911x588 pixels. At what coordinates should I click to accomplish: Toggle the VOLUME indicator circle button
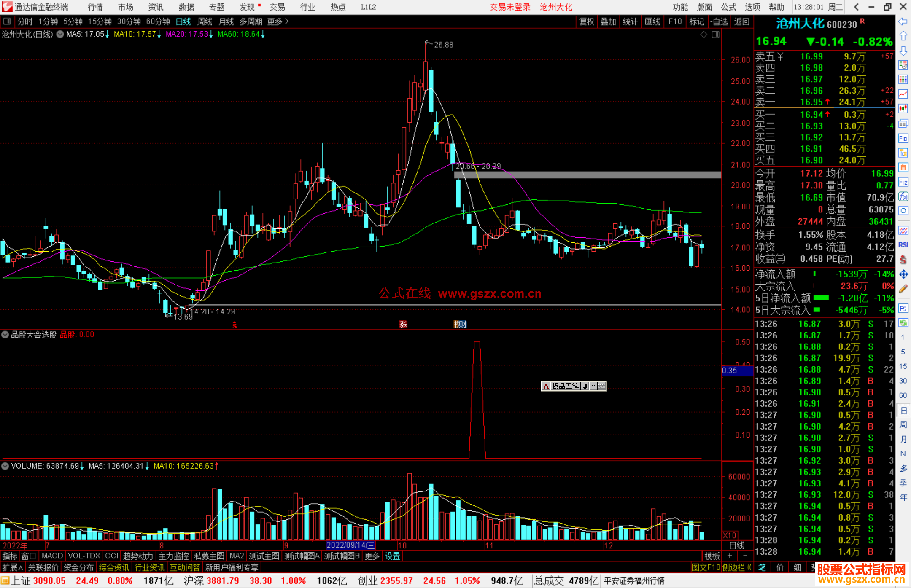coord(5,466)
